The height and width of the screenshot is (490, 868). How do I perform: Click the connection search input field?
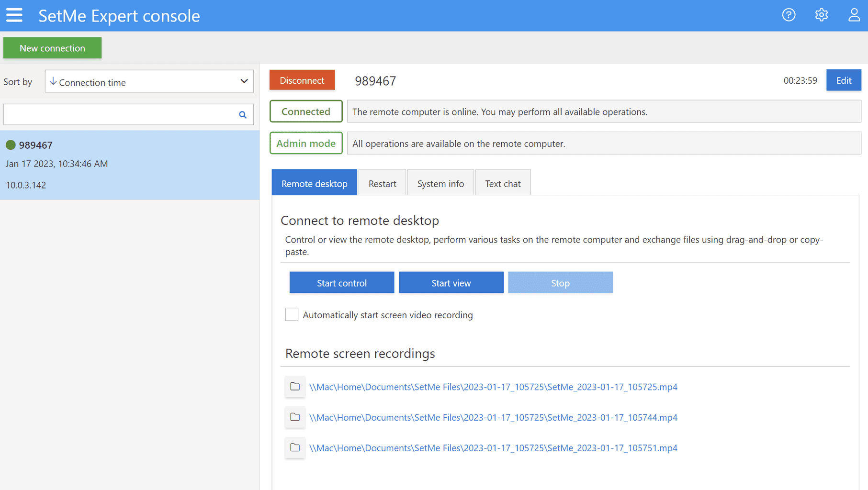tap(120, 115)
